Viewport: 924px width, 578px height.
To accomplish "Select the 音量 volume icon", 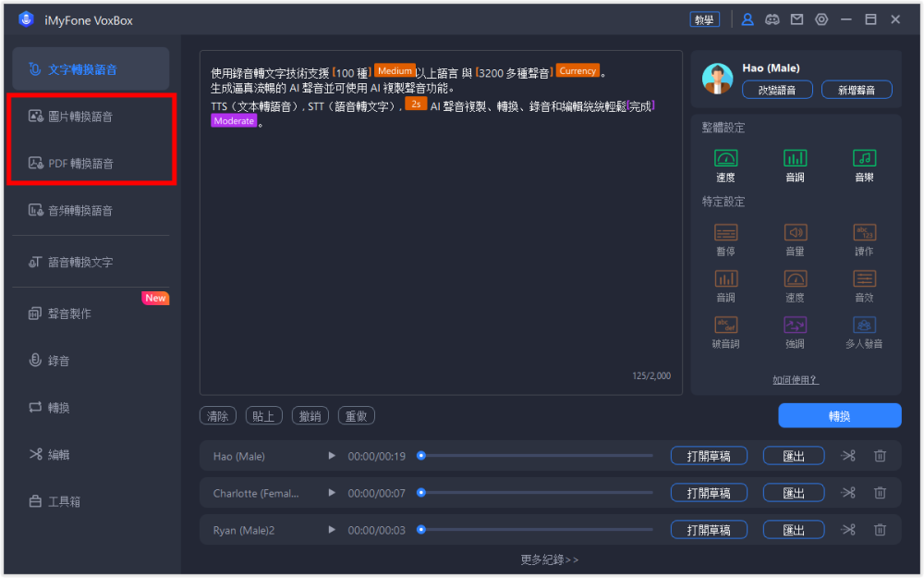I will pyautogui.click(x=795, y=232).
